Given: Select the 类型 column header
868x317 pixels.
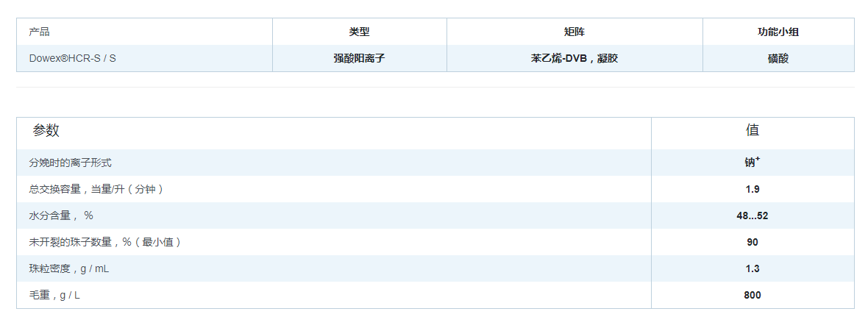Looking at the screenshot, I should pyautogui.click(x=359, y=32).
